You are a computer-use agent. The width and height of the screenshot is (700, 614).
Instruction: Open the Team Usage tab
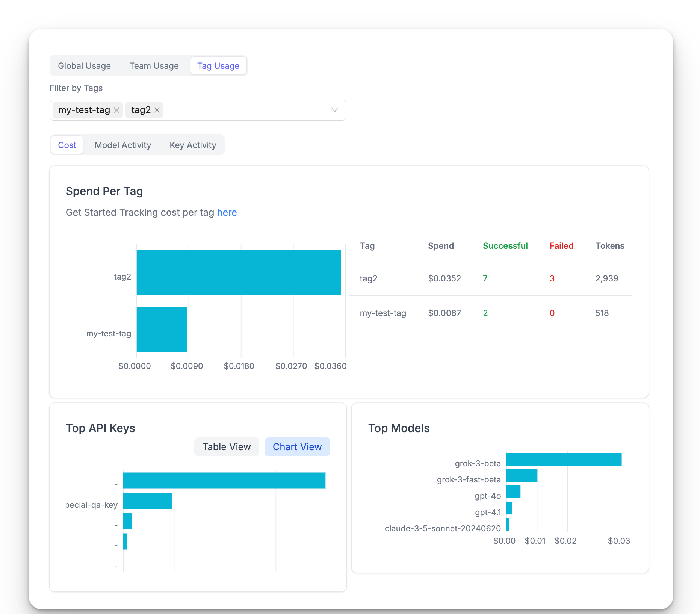click(154, 66)
